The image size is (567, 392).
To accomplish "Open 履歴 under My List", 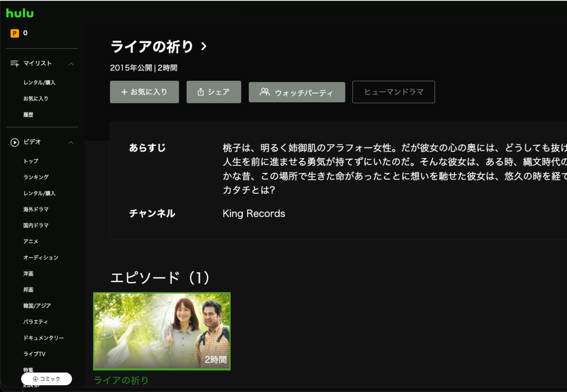I will click(x=28, y=115).
